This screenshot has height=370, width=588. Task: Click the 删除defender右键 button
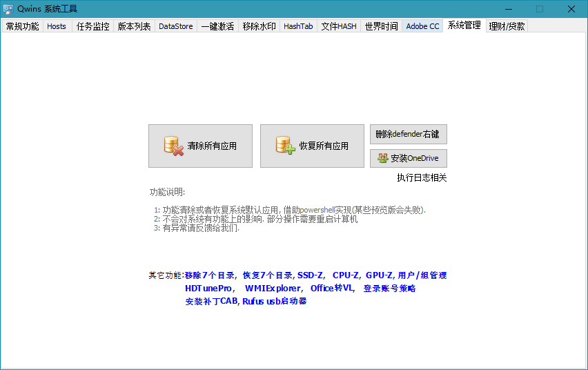tap(409, 135)
